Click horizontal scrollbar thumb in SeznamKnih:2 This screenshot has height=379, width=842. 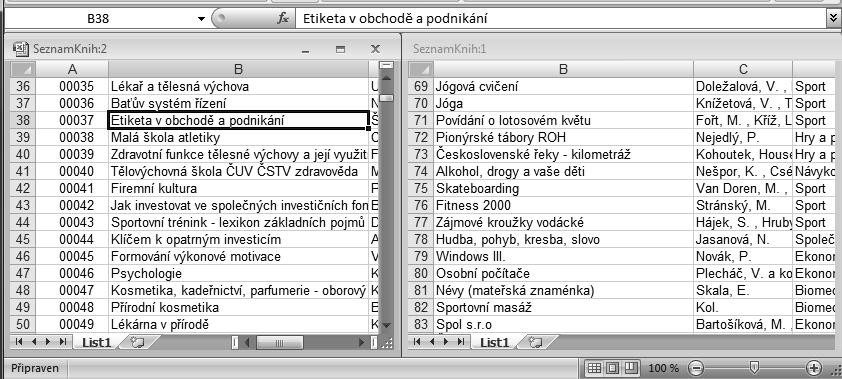point(279,342)
